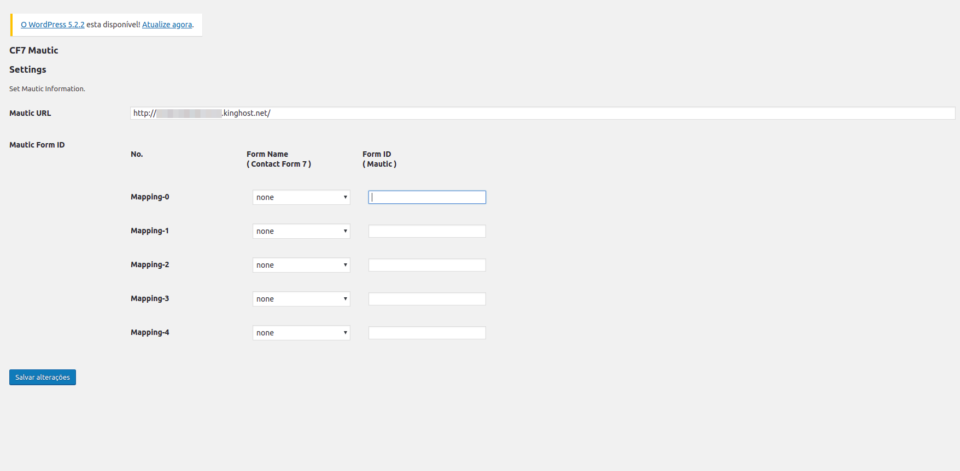The width and height of the screenshot is (960, 471).
Task: Focus the Mapping-4 Form ID field
Action: pos(427,333)
